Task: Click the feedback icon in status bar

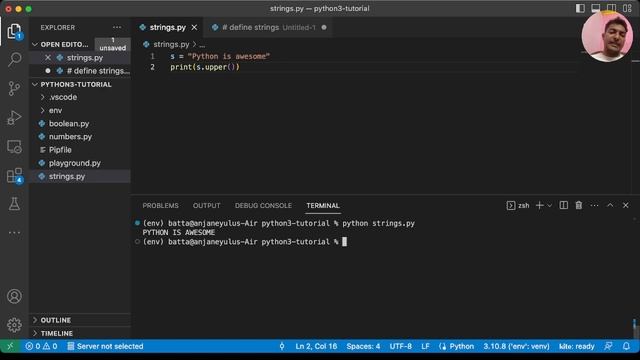Action: 608,346
